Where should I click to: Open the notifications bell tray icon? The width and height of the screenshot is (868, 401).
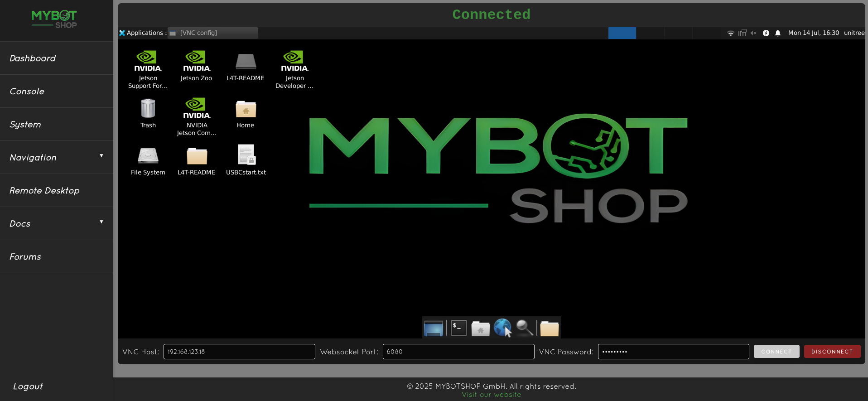click(778, 33)
